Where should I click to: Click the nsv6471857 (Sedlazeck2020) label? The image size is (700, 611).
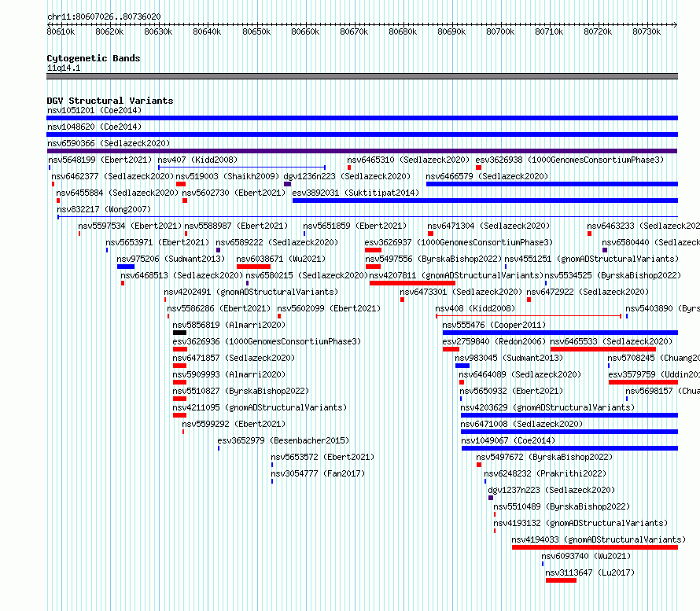click(234, 358)
